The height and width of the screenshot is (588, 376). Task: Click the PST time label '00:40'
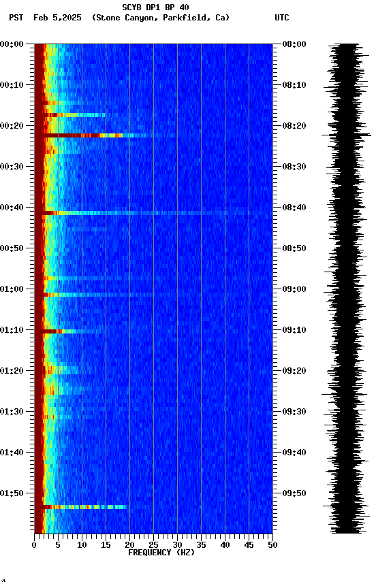12,208
